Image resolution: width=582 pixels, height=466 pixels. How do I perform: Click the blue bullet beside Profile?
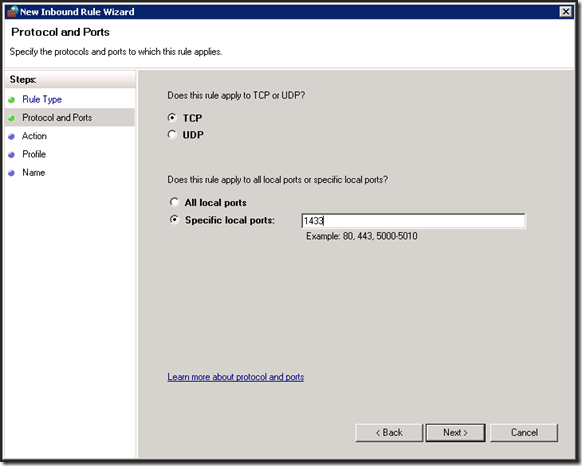coord(12,155)
